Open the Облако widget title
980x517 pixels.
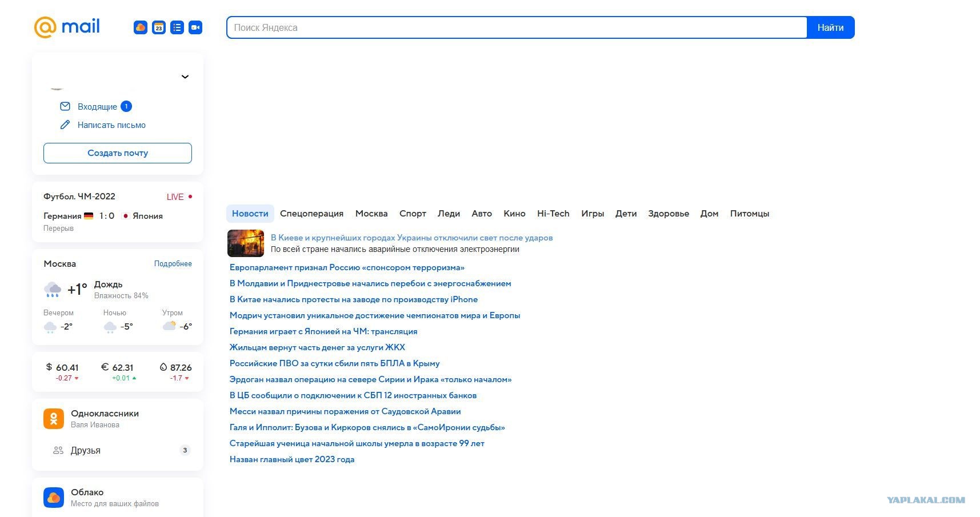pos(87,492)
